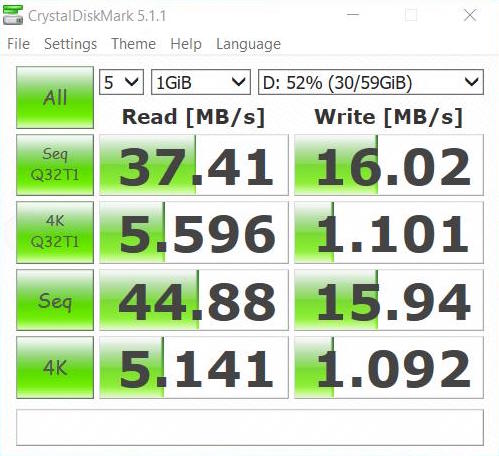This screenshot has height=456, width=499.
Task: Open the File menu
Action: pos(18,44)
